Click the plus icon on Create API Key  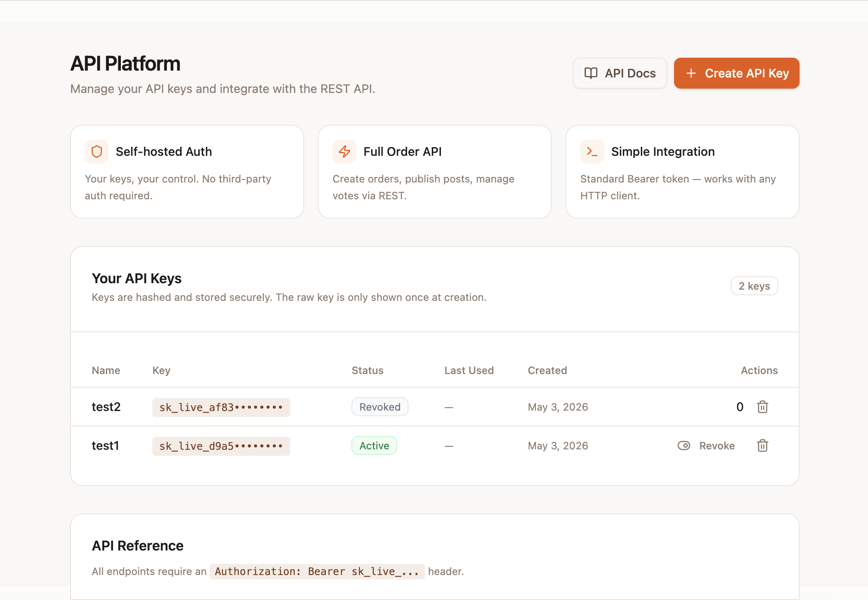pos(691,73)
